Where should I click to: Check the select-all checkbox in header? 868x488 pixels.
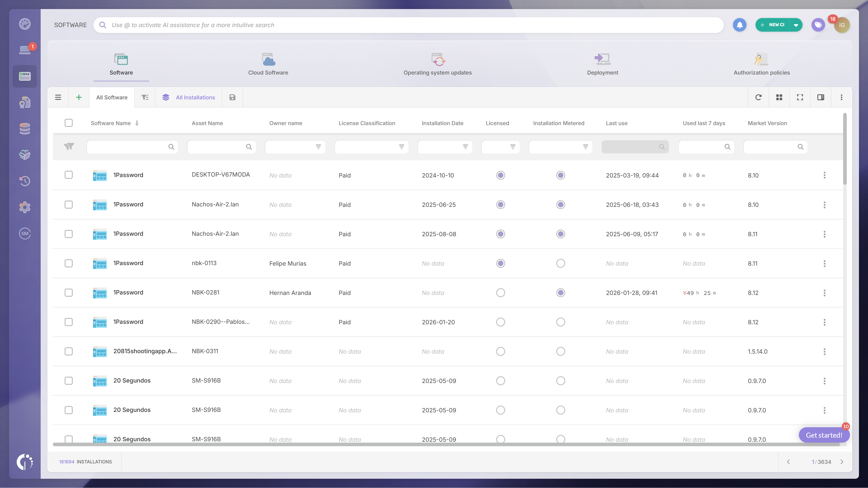pyautogui.click(x=68, y=123)
